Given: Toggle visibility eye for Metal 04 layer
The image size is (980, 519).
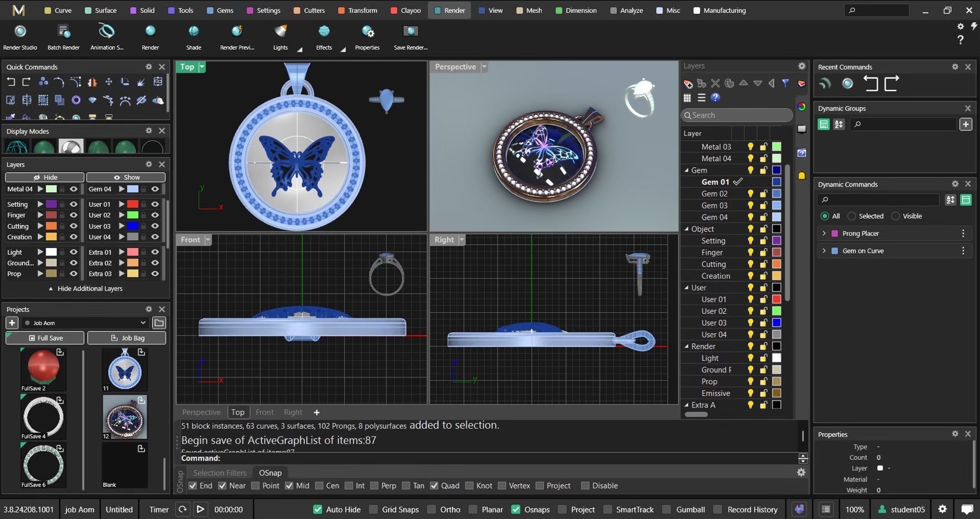Looking at the screenshot, I should [73, 189].
